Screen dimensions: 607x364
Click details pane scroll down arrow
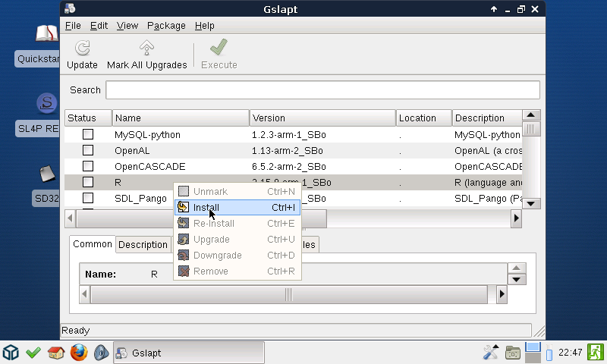517,279
